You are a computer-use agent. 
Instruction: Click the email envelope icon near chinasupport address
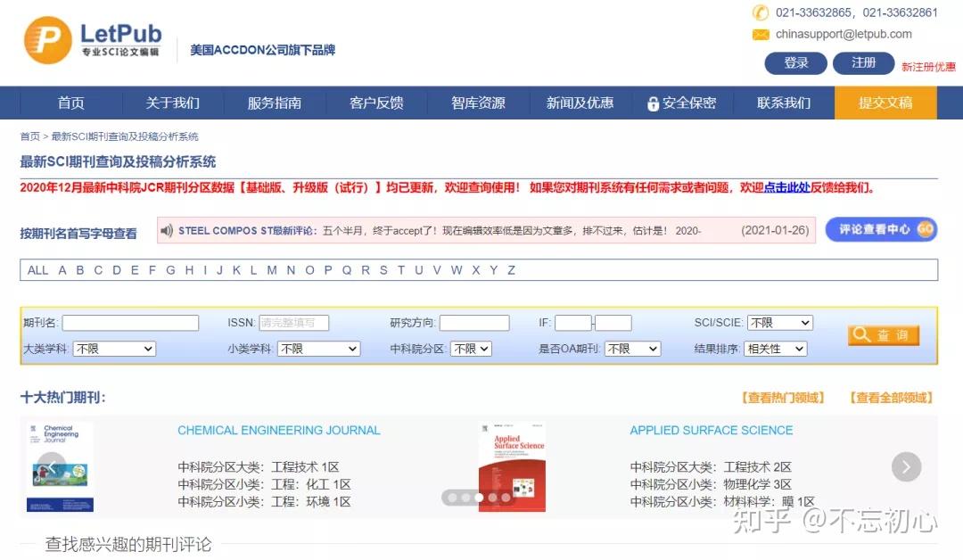coord(760,34)
